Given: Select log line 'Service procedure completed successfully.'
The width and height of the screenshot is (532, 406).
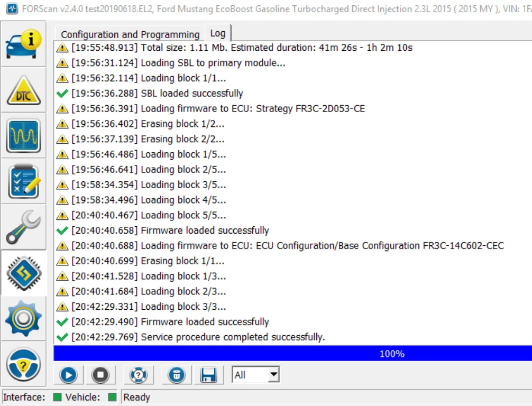Looking at the screenshot, I should pos(198,337).
